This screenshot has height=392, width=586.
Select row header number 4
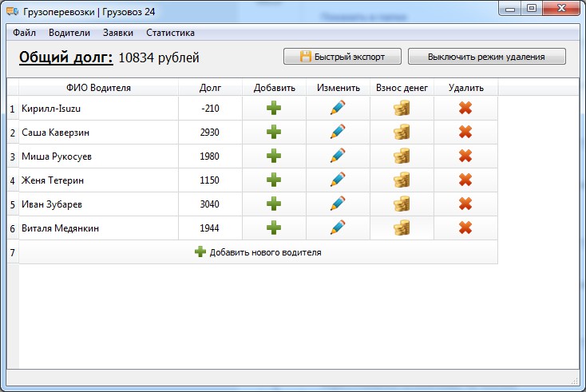[13, 180]
